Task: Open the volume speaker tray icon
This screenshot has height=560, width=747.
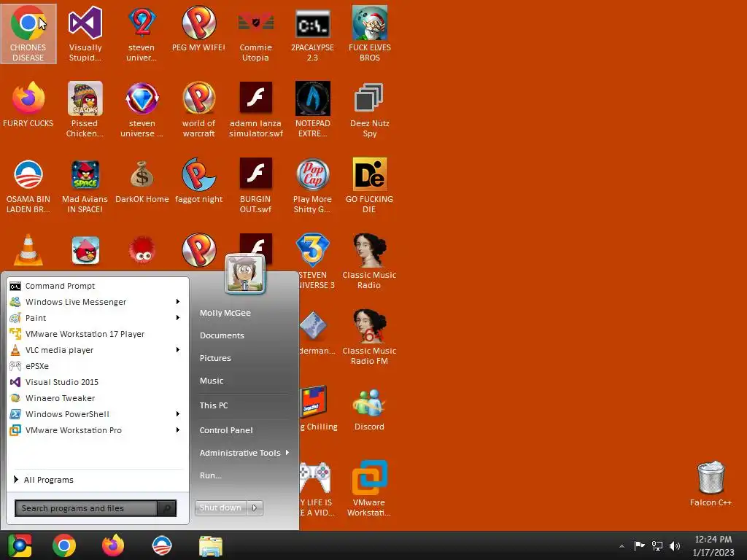Action: 675,545
